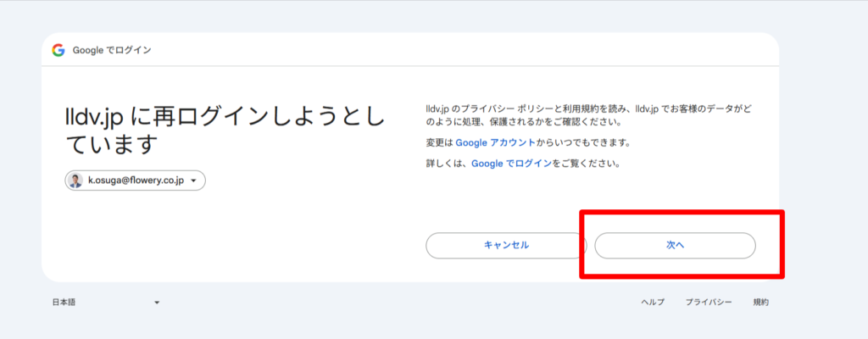Open the 規約 footer link
Viewport: 868px width, 339px height.
click(x=760, y=303)
